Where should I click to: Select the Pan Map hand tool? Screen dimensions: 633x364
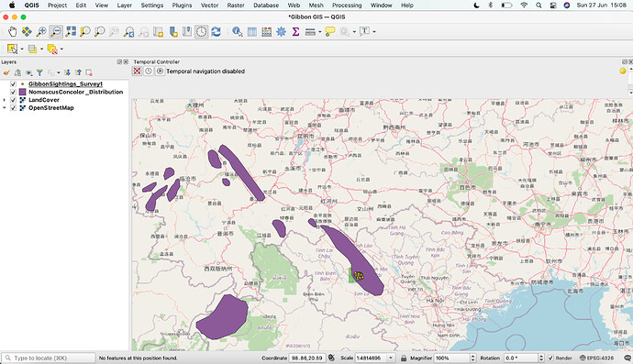[13, 31]
